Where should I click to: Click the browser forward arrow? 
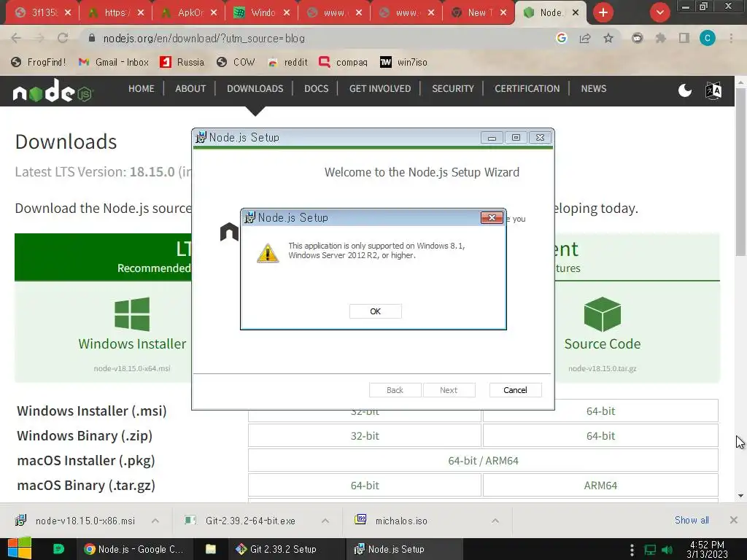tap(39, 38)
